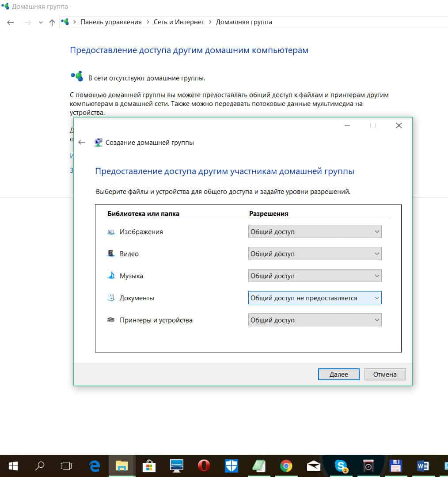Expand permissions dropdown for Изображения
448x477 pixels.
pos(315,231)
